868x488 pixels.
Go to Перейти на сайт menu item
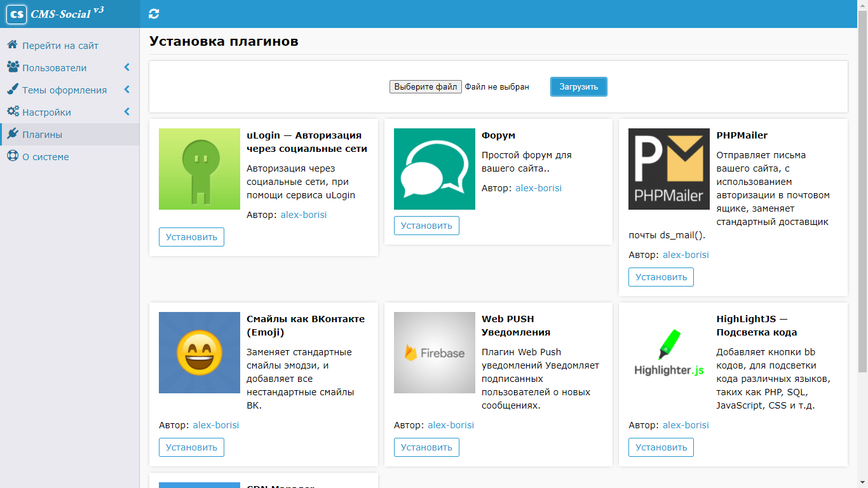pyautogui.click(x=60, y=46)
